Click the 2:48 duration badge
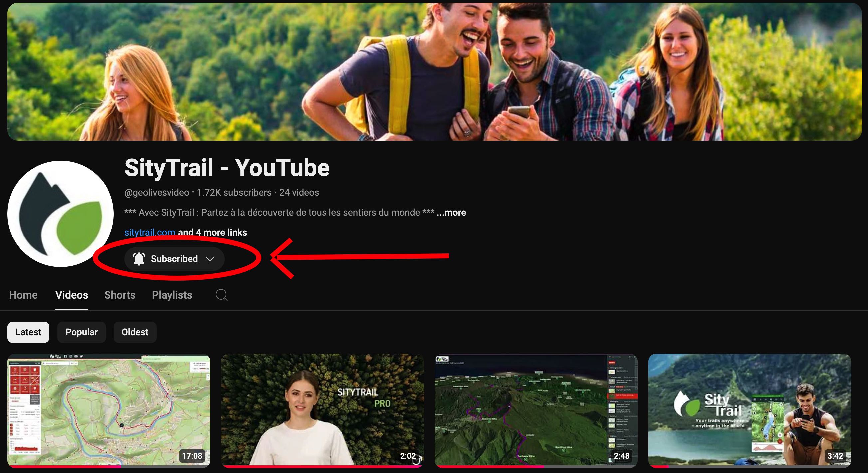 click(622, 456)
